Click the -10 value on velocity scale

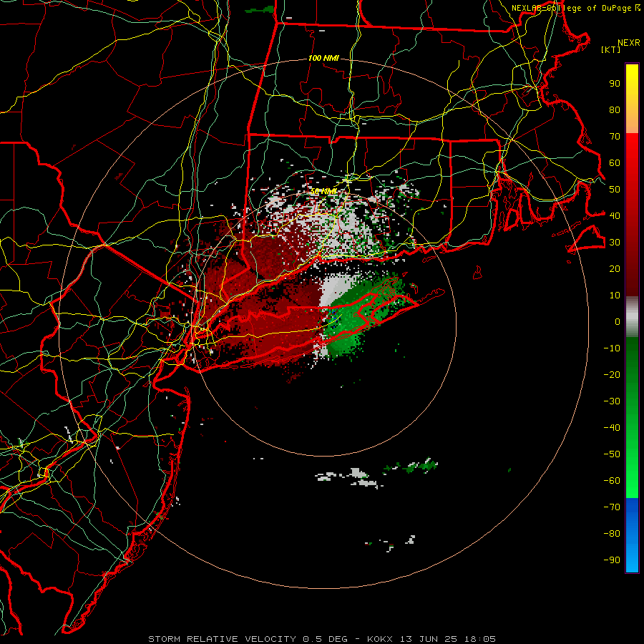coord(612,348)
